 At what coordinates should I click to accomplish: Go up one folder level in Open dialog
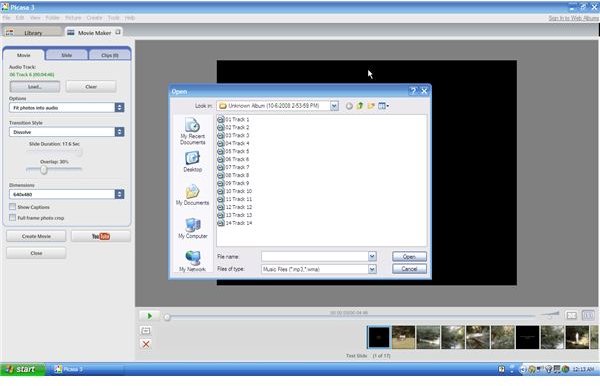360,106
